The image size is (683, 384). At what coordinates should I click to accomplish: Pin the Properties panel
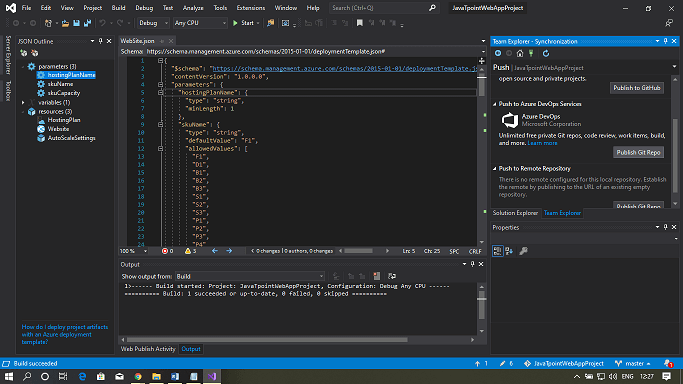(x=666, y=227)
